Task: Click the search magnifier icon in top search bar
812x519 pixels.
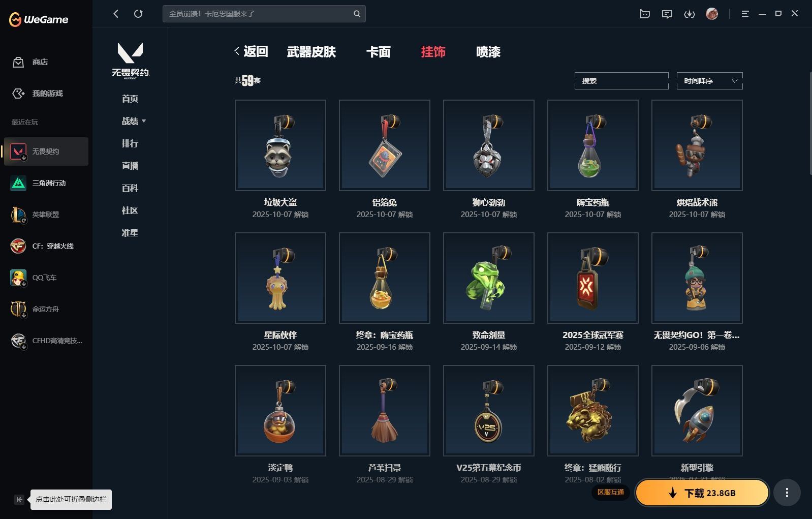Action: tap(357, 14)
